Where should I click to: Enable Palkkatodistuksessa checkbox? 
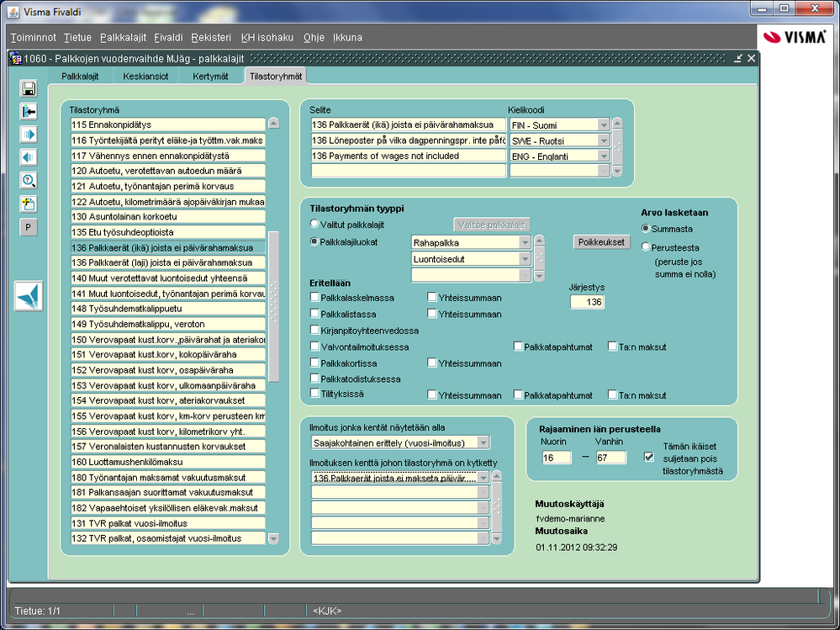[315, 379]
